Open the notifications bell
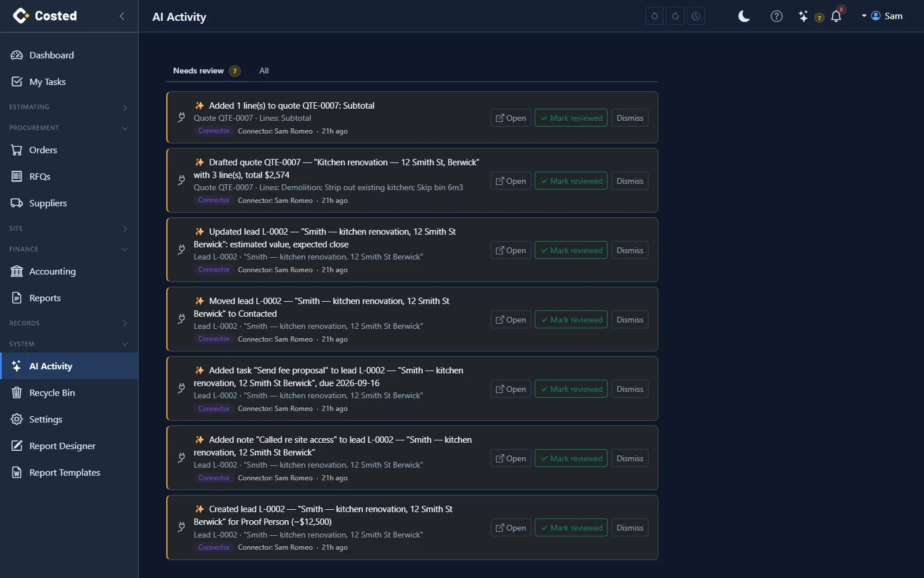This screenshot has height=578, width=924. [836, 16]
